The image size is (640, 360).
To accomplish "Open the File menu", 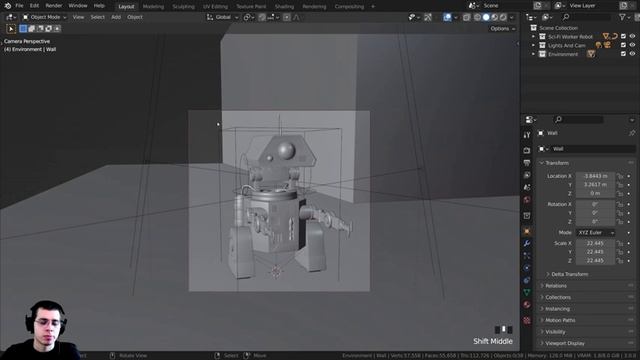I will (19, 6).
